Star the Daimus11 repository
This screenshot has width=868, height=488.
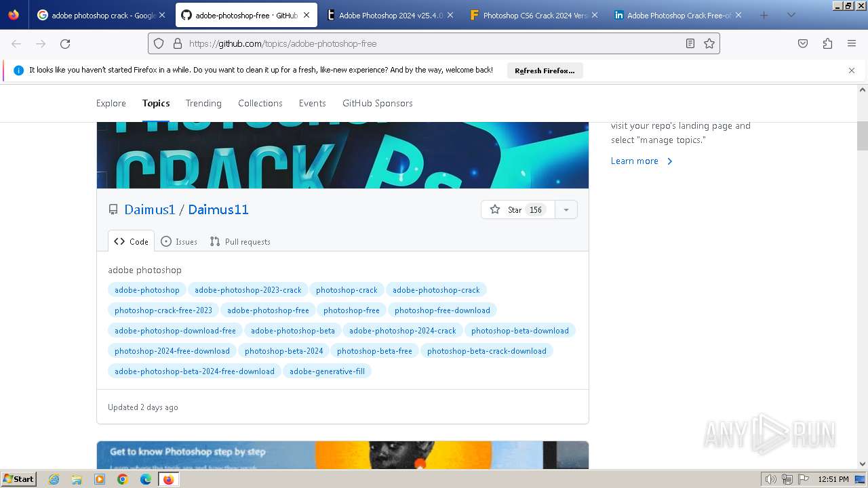(518, 209)
